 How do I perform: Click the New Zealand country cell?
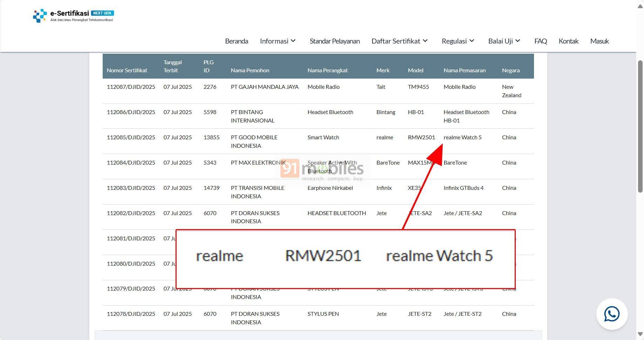tap(512, 91)
